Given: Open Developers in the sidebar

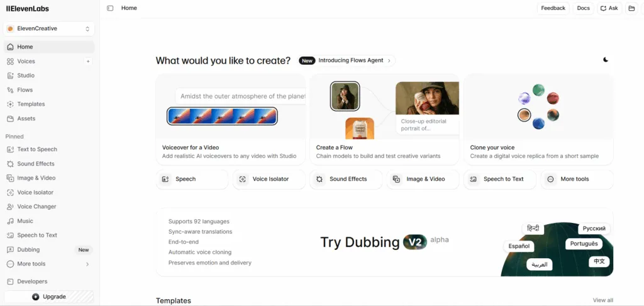Looking at the screenshot, I should point(32,281).
